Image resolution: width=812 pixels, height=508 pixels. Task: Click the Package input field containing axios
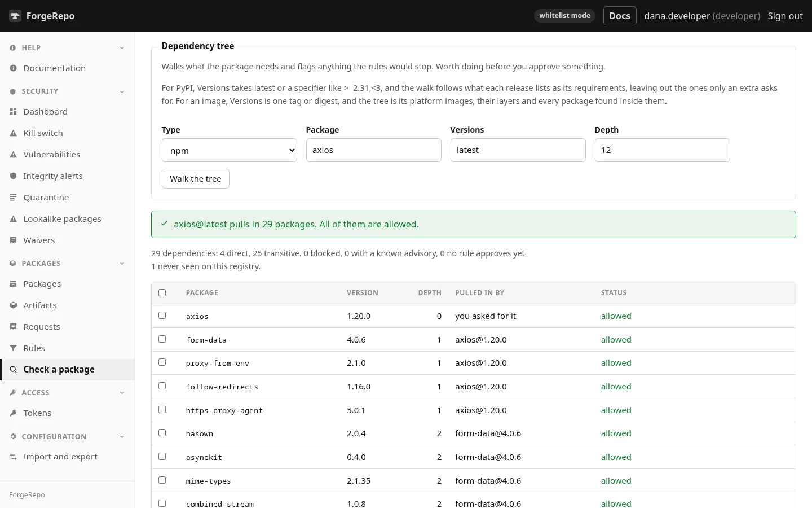click(374, 150)
